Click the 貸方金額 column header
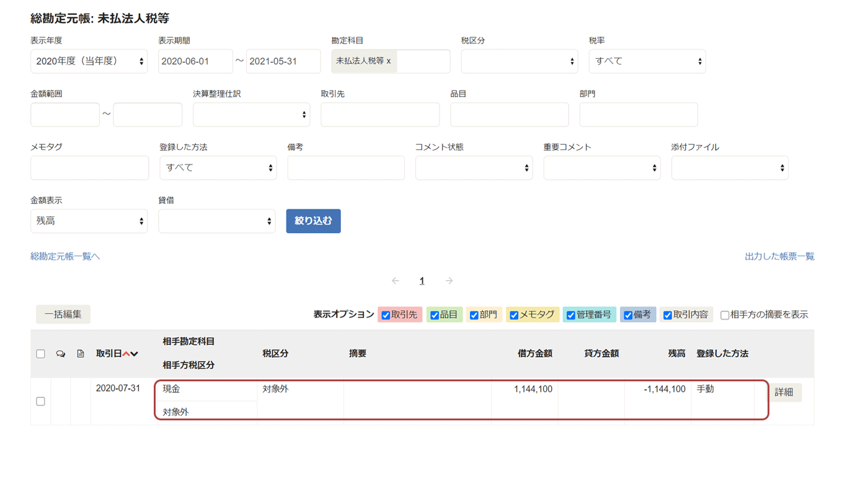868x496 pixels. point(601,353)
